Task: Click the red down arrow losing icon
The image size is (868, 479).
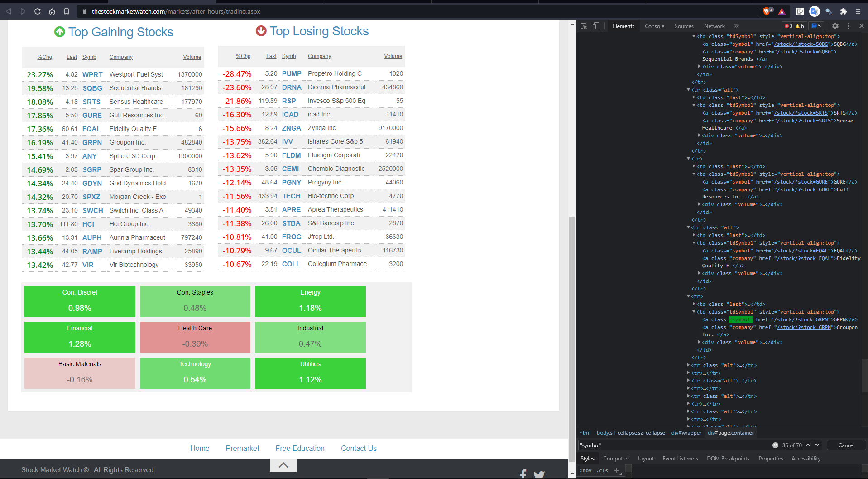Action: coord(261,31)
